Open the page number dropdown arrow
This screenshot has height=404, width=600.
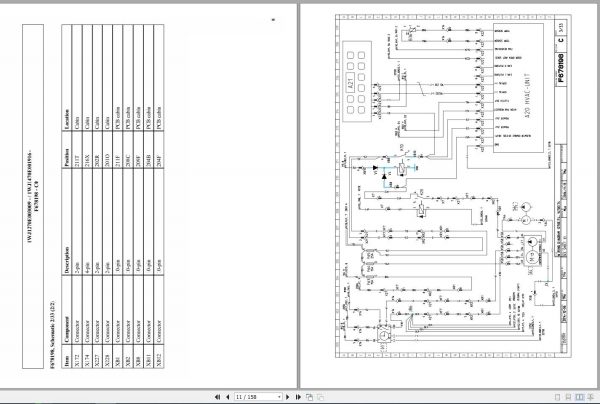279,397
